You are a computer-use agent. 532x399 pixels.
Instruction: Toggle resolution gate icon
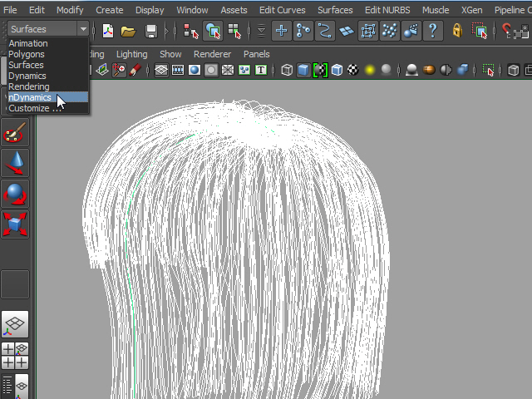coord(195,70)
